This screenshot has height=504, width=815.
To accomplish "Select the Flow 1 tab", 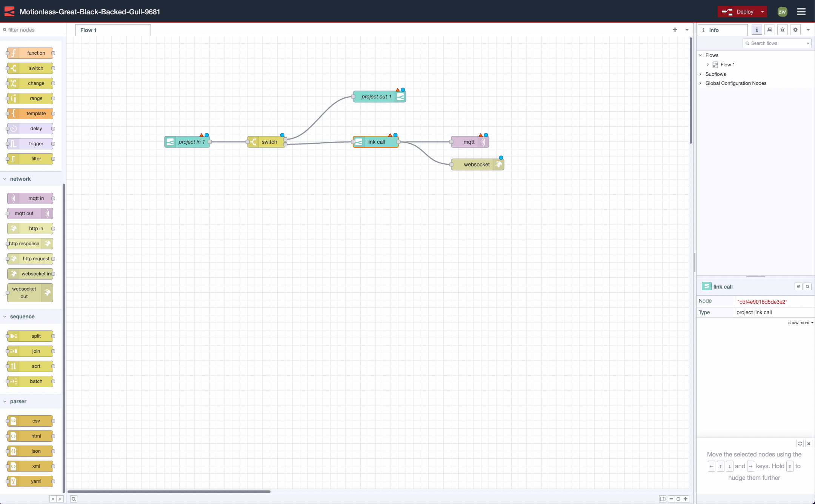I will pyautogui.click(x=89, y=30).
